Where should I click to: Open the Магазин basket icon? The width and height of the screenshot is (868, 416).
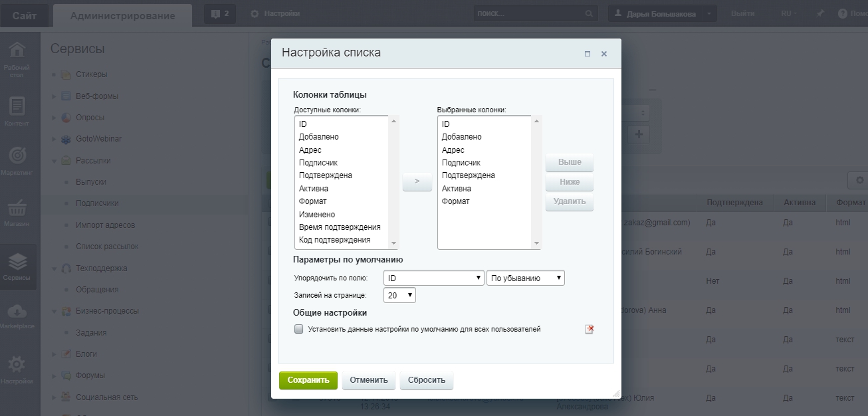17,212
